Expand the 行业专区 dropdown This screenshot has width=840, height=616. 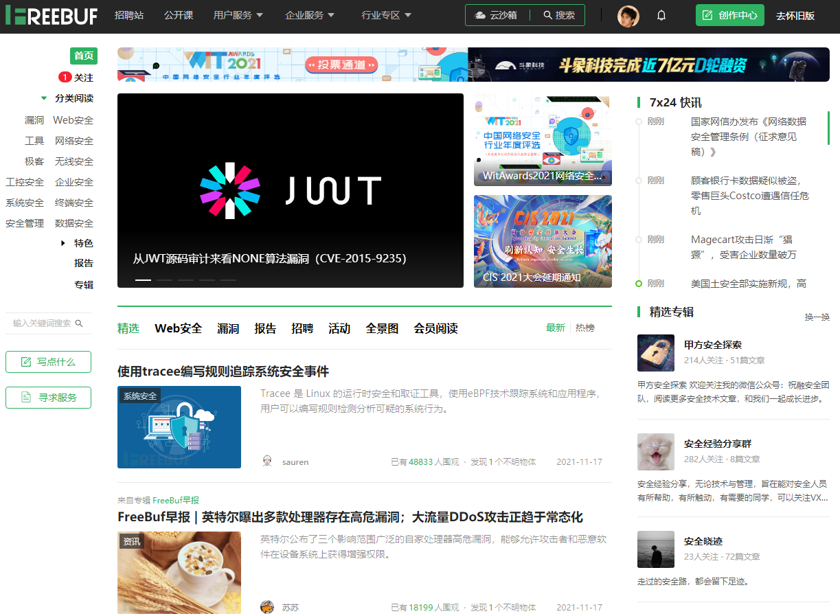point(387,15)
